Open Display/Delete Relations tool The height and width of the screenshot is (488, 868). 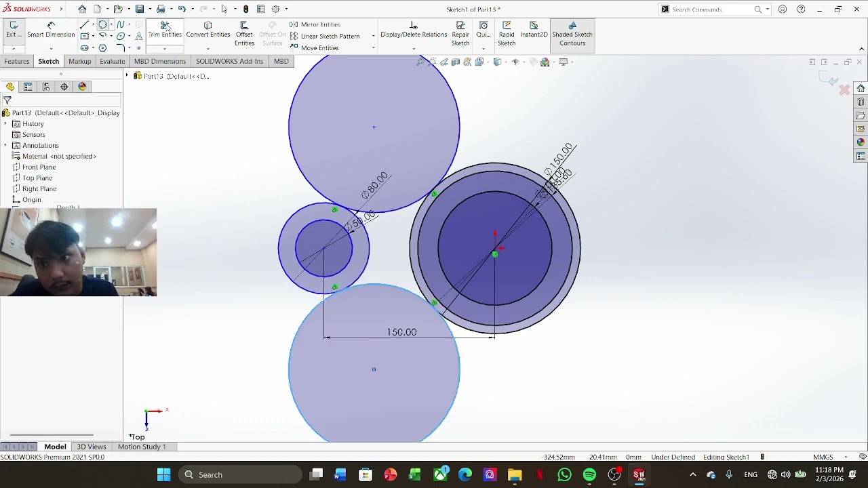(414, 30)
